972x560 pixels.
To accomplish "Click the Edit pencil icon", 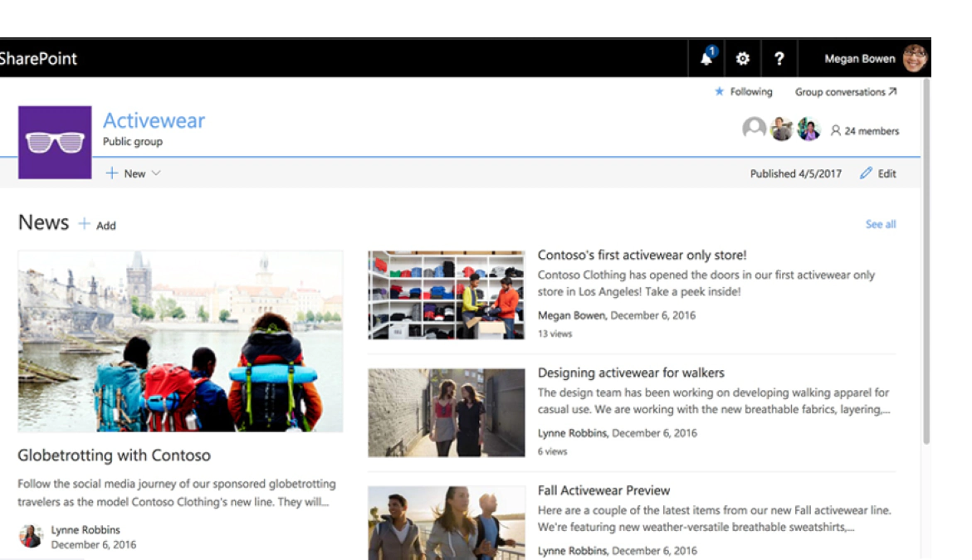I will tap(866, 173).
